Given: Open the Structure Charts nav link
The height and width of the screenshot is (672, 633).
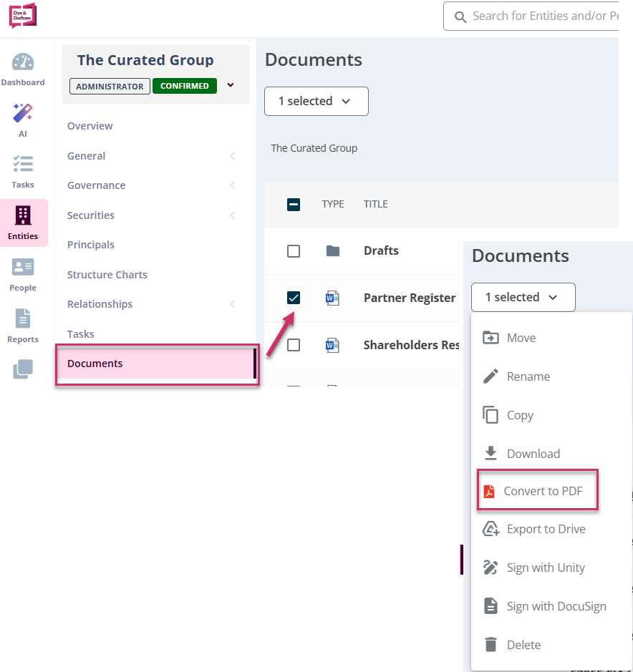Looking at the screenshot, I should [107, 275].
